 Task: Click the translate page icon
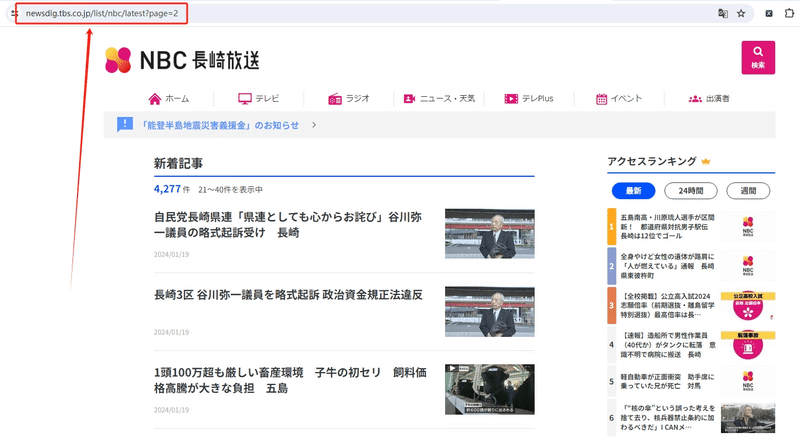pos(722,13)
